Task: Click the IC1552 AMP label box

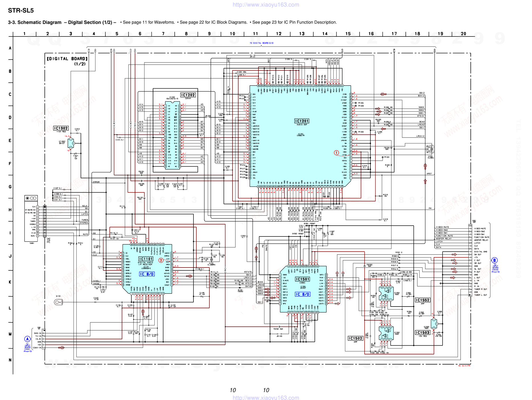Action: point(422,300)
